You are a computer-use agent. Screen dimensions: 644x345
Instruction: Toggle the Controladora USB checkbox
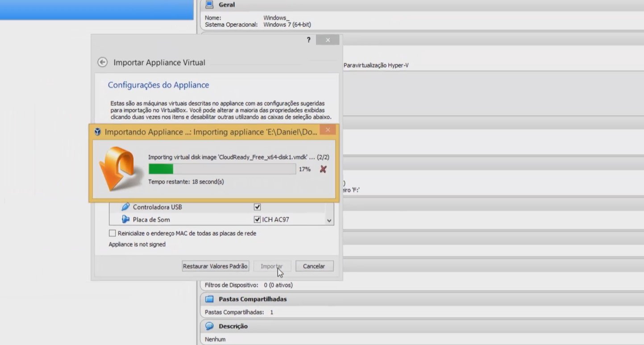257,207
